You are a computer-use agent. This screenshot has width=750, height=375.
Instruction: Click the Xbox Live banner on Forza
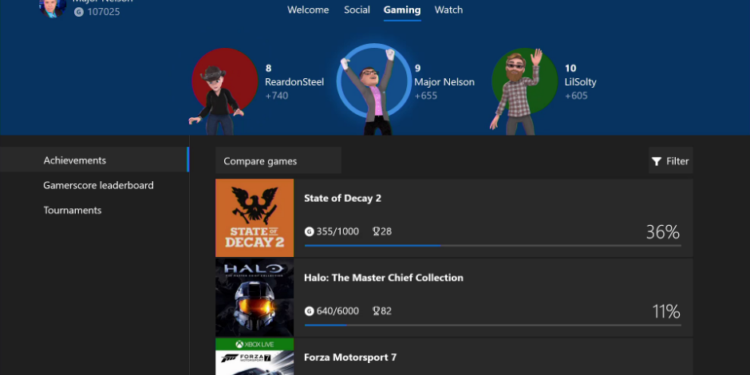point(254,344)
